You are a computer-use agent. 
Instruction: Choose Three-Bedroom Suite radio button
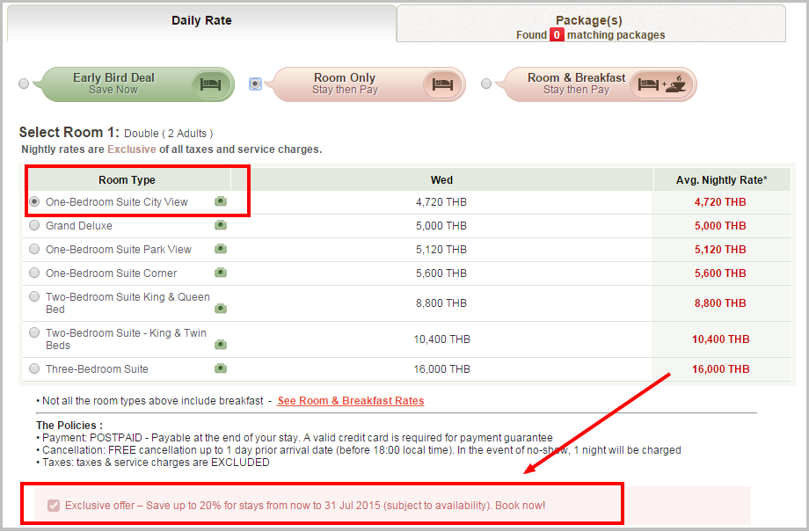pyautogui.click(x=34, y=369)
